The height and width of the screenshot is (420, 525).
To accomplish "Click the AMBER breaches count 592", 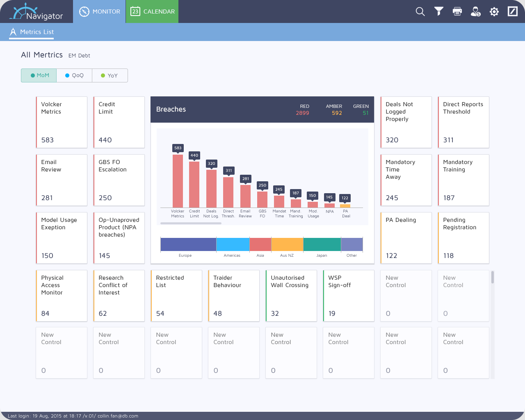I will point(337,113).
